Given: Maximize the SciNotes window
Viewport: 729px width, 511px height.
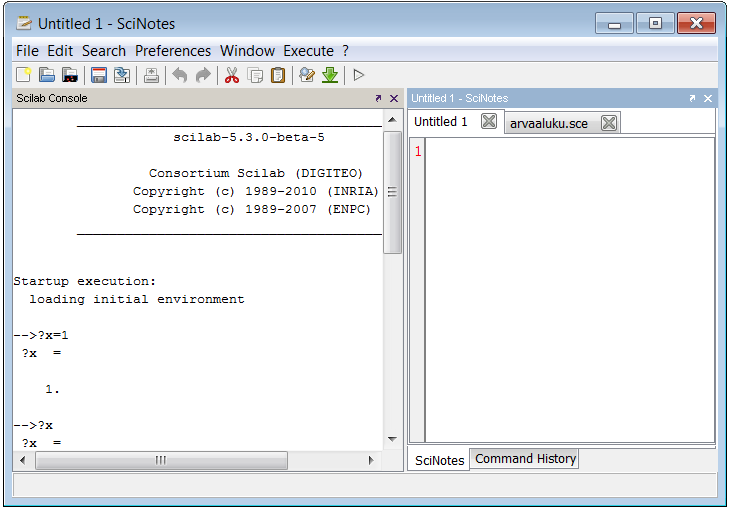Looking at the screenshot, I should (655, 23).
